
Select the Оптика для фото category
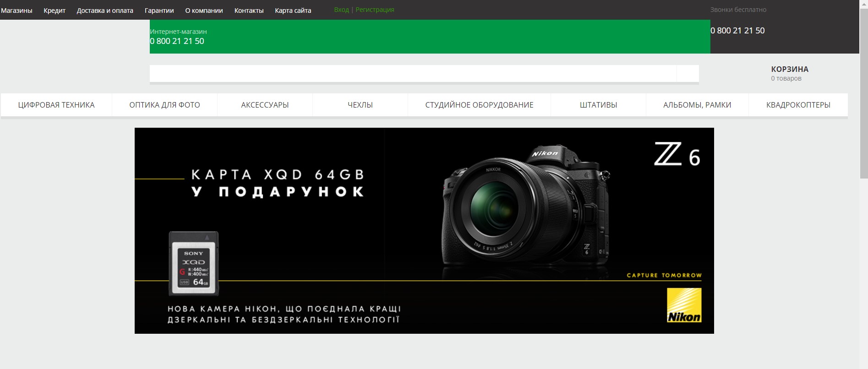coord(164,105)
